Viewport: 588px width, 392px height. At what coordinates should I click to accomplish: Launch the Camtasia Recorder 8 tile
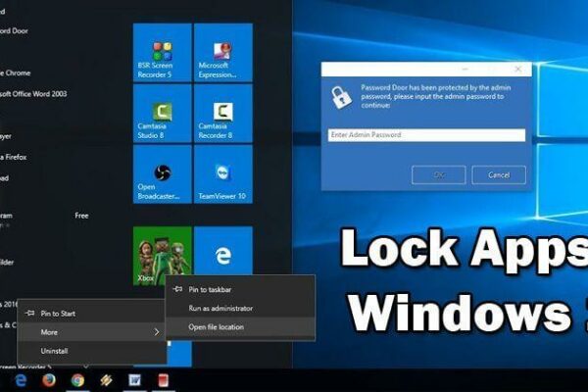pyautogui.click(x=223, y=114)
